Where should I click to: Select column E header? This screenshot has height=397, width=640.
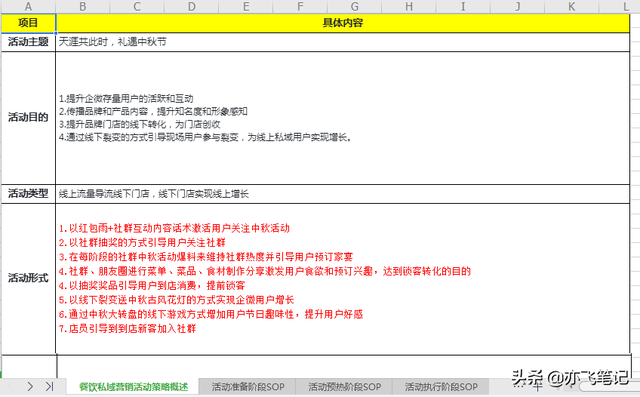point(246,7)
